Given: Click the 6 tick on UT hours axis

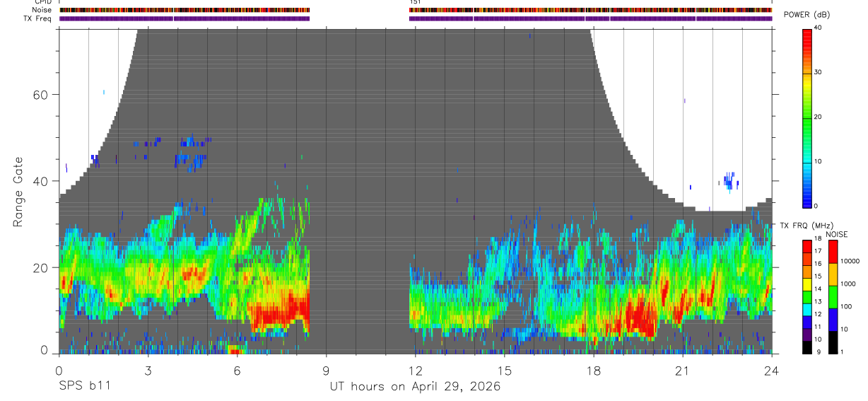Looking at the screenshot, I should (x=237, y=371).
